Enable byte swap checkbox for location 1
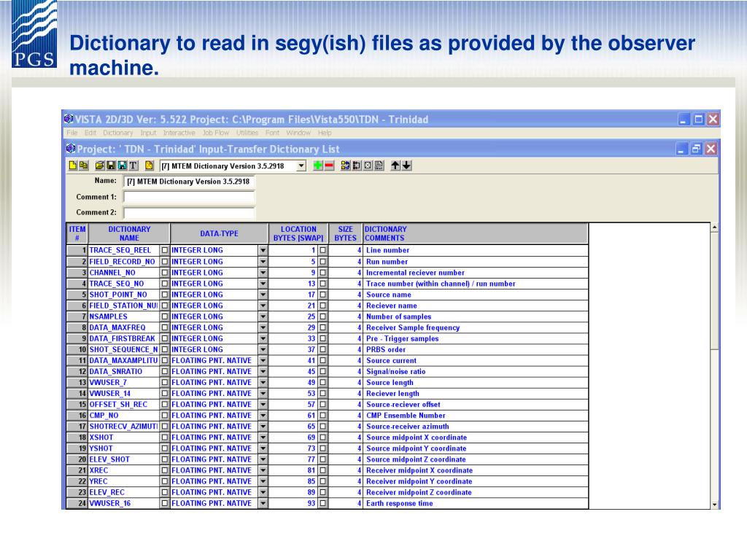Viewport: 747px width, 560px height. [323, 250]
